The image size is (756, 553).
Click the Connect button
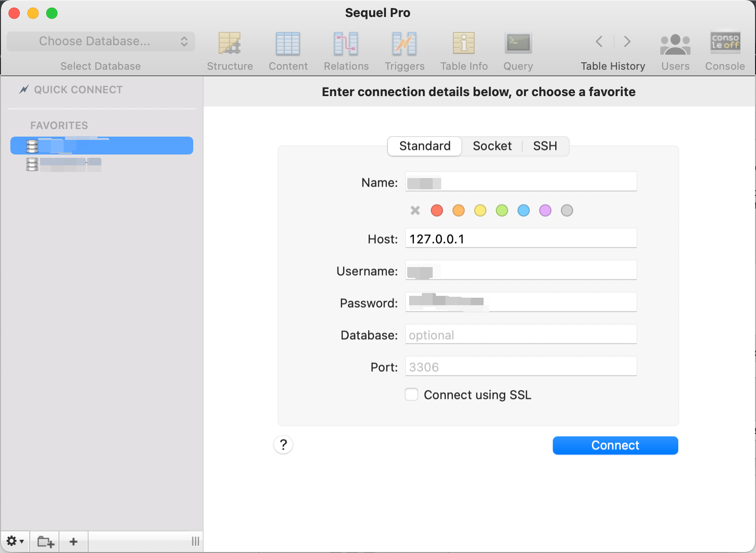click(x=615, y=445)
